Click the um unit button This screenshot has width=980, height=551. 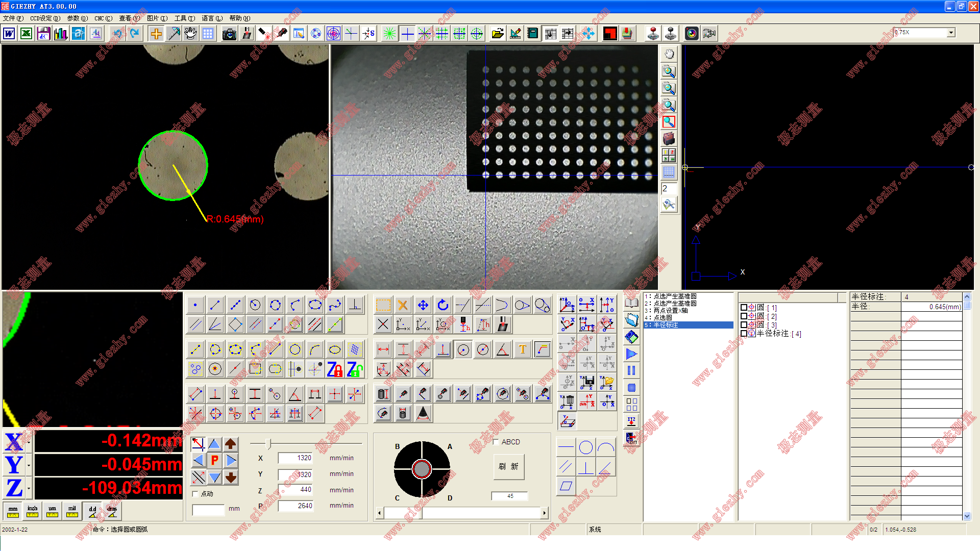[53, 511]
